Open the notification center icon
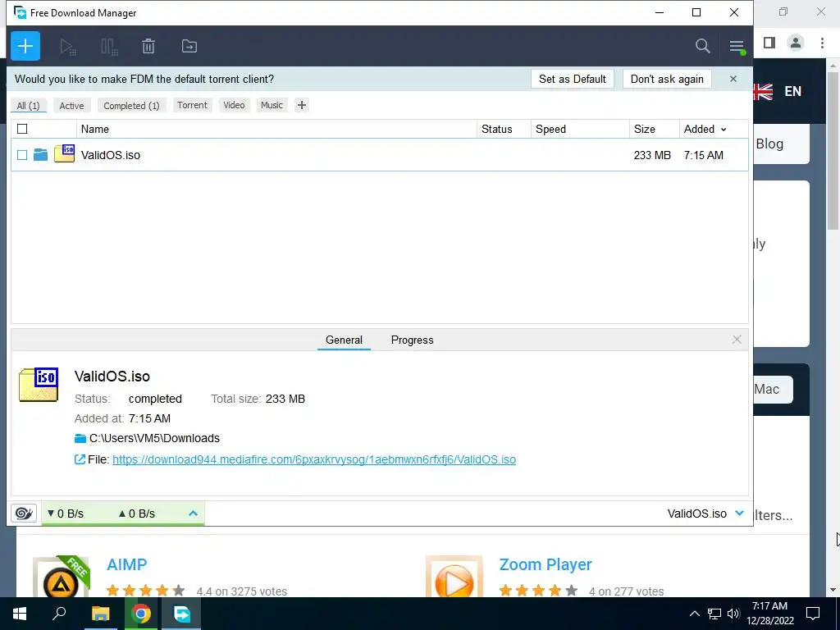This screenshot has height=630, width=840. coord(813,614)
